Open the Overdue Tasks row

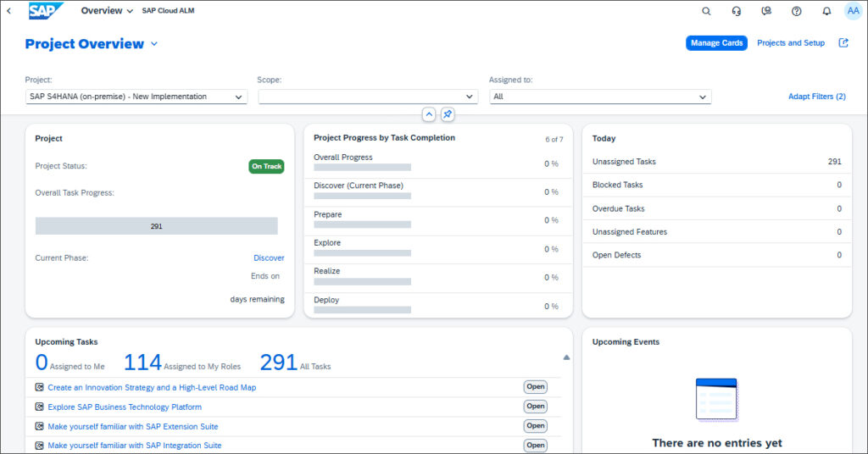tap(716, 209)
